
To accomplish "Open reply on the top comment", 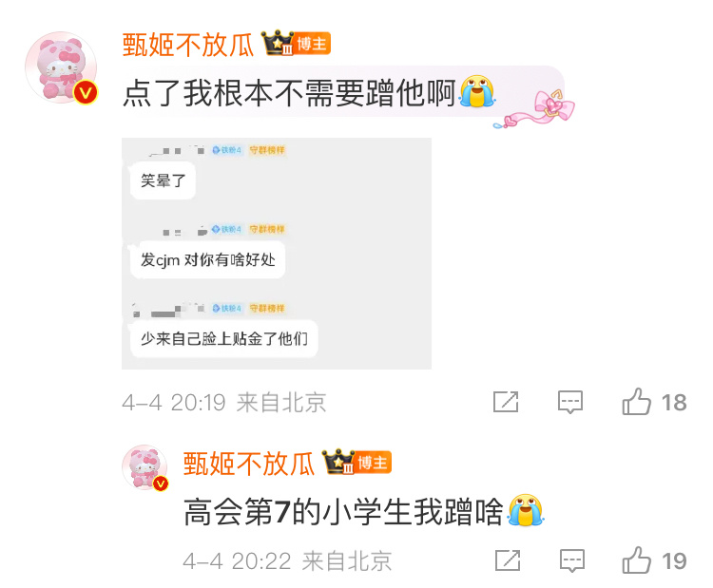I will pos(570,402).
